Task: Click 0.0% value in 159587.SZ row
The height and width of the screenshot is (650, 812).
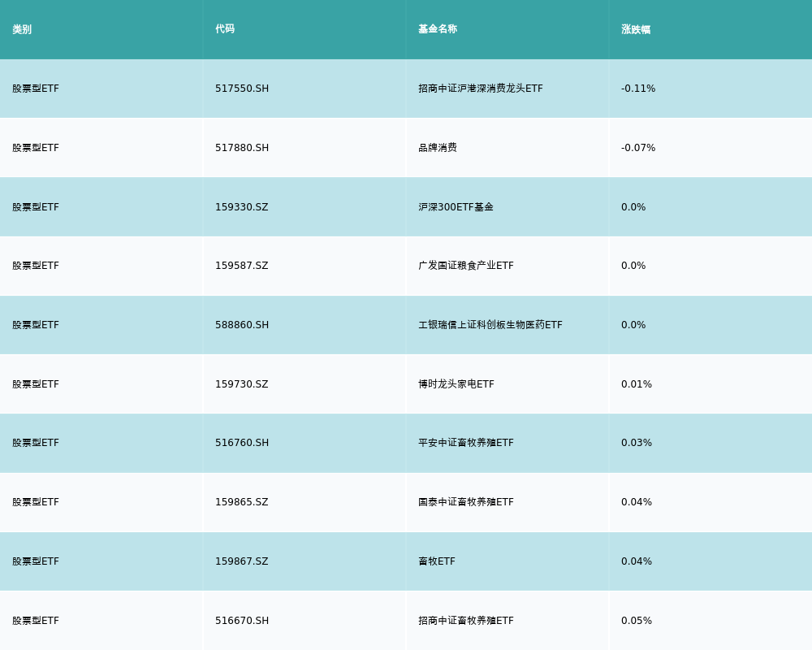Action: pos(633,266)
